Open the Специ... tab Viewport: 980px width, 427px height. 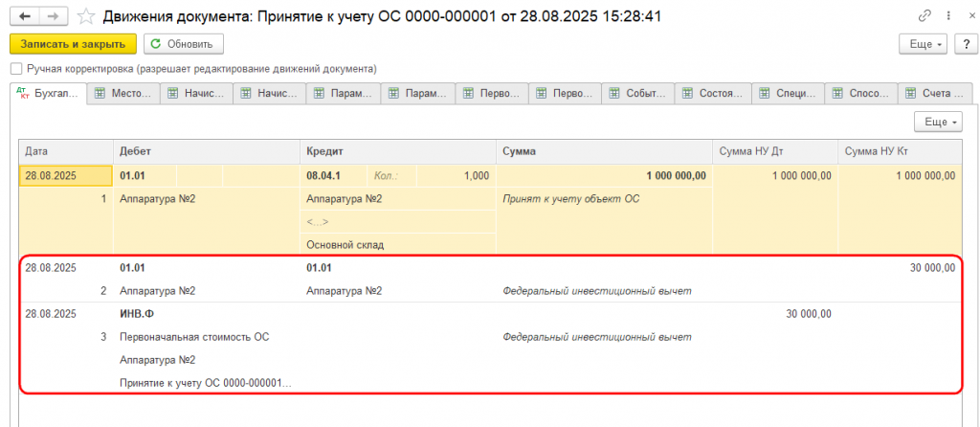(789, 94)
